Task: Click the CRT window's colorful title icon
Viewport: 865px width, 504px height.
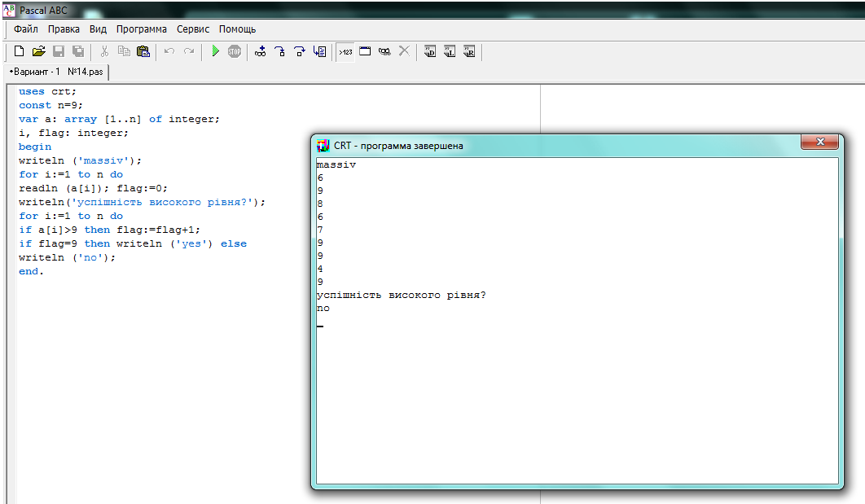Action: 323,146
